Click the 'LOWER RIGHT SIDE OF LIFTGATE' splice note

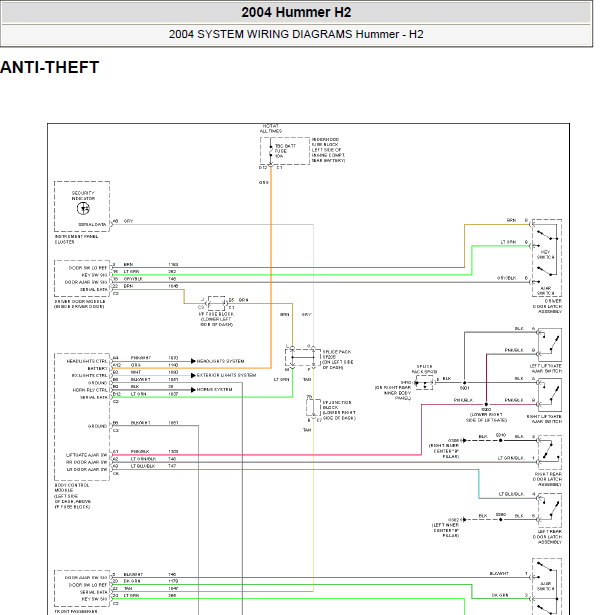click(x=486, y=417)
